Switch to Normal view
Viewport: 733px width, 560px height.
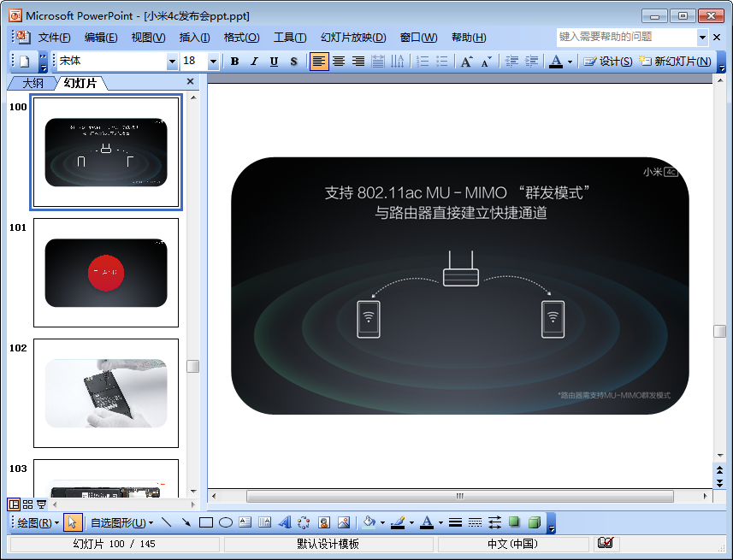pos(14,504)
